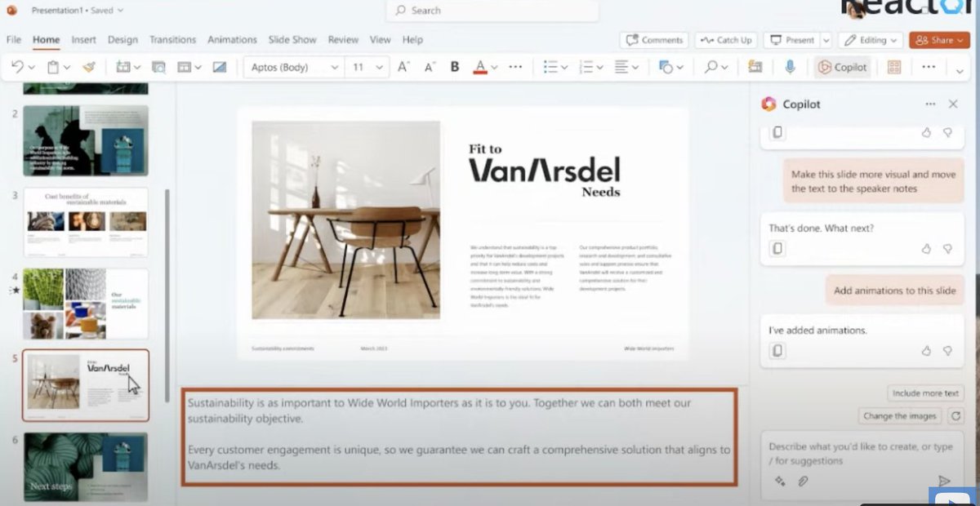Copy the "I've added animations." response

[x=777, y=350]
